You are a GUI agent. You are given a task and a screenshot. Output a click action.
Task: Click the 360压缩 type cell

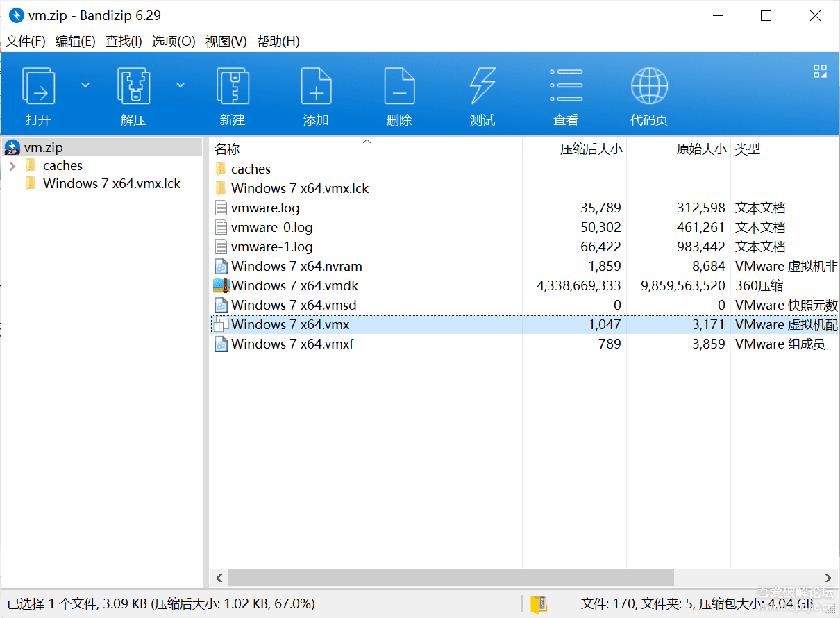coord(760,285)
